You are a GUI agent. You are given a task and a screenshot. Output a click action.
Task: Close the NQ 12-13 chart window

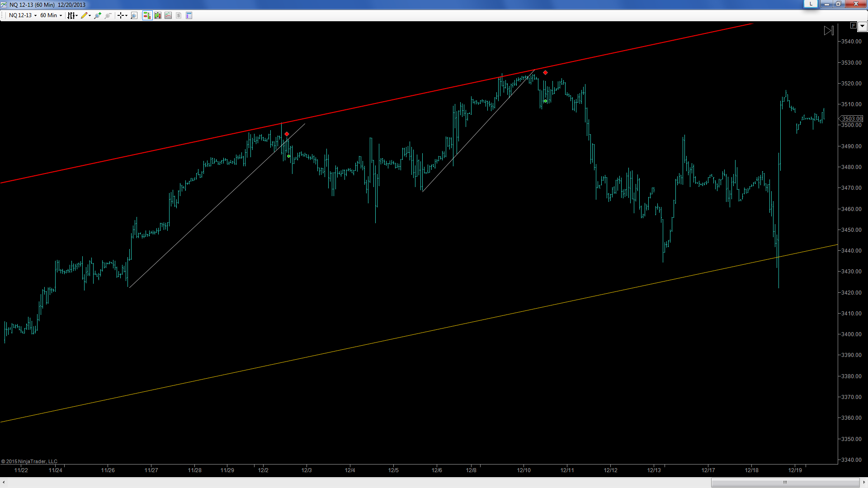[x=856, y=4]
